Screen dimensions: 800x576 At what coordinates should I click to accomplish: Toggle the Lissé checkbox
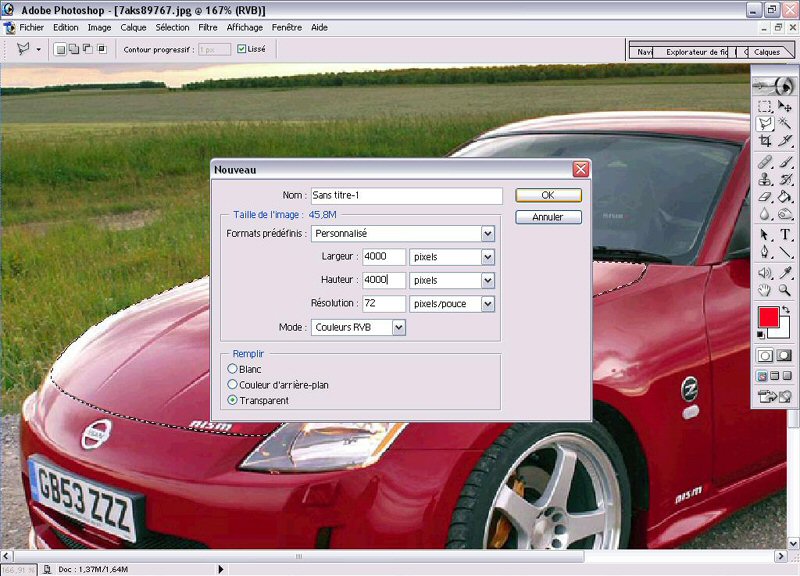(242, 49)
